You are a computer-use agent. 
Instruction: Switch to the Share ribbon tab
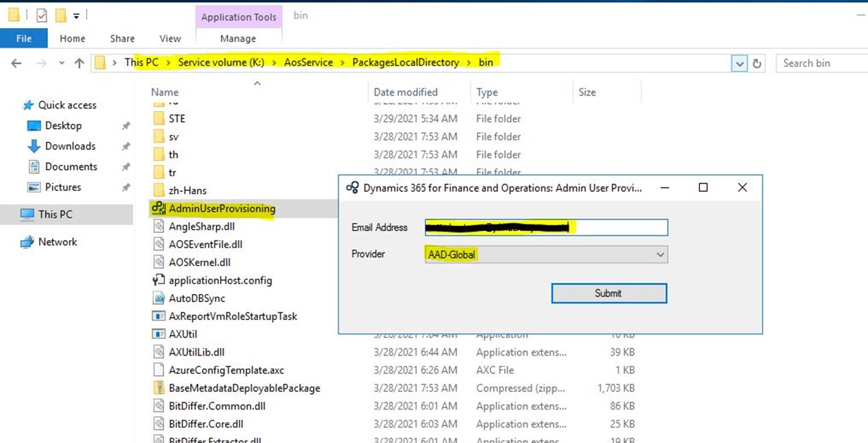point(123,38)
